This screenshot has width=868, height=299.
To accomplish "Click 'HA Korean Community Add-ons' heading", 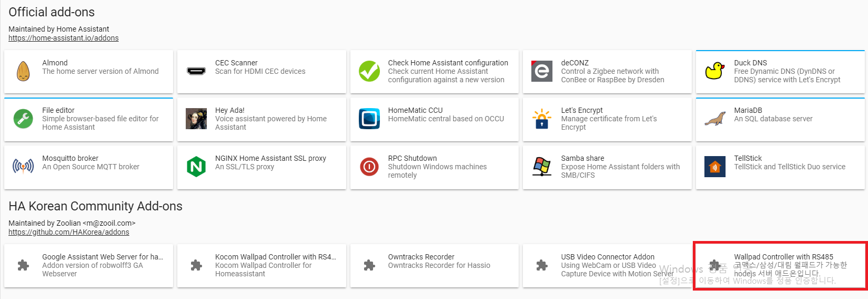I will click(x=96, y=206).
